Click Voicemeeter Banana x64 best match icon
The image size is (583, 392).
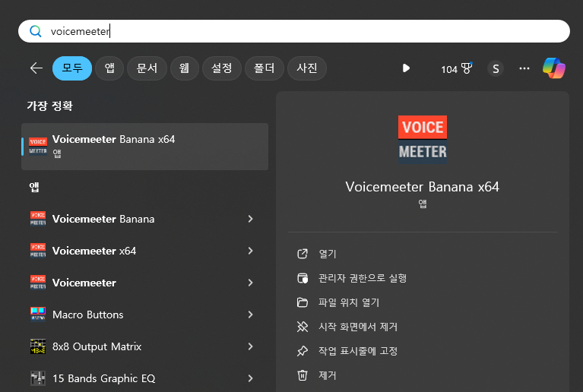pyautogui.click(x=38, y=147)
